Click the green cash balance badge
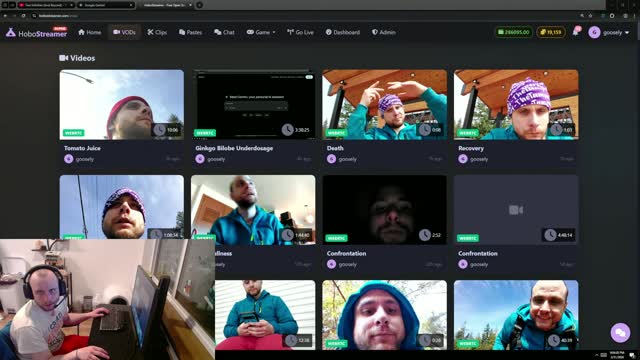Screen dimensions: 640x360 pyautogui.click(x=513, y=32)
